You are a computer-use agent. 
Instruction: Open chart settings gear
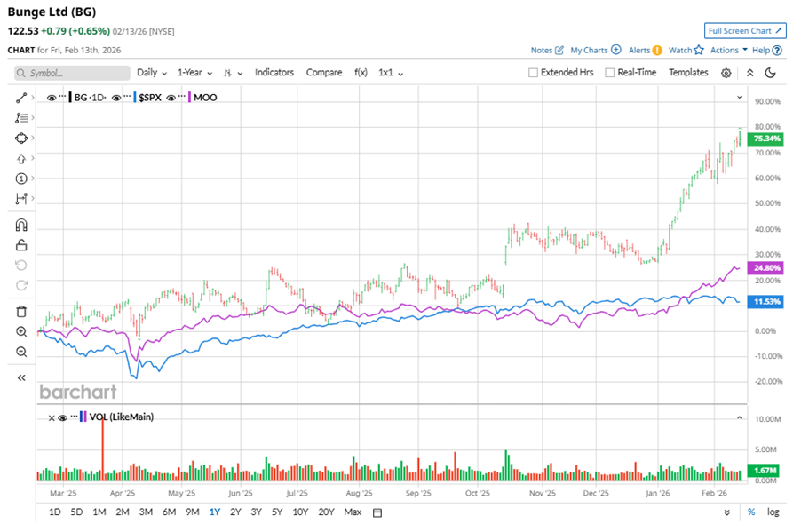tap(726, 73)
